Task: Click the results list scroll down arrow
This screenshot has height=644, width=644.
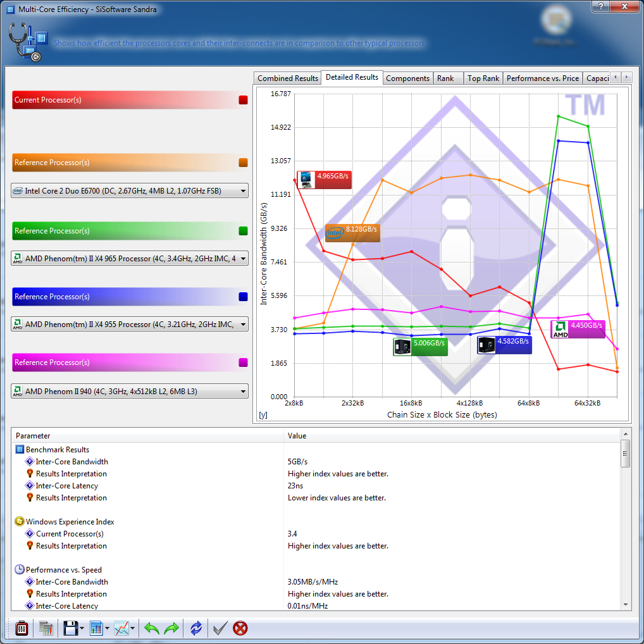Action: pyautogui.click(x=626, y=605)
